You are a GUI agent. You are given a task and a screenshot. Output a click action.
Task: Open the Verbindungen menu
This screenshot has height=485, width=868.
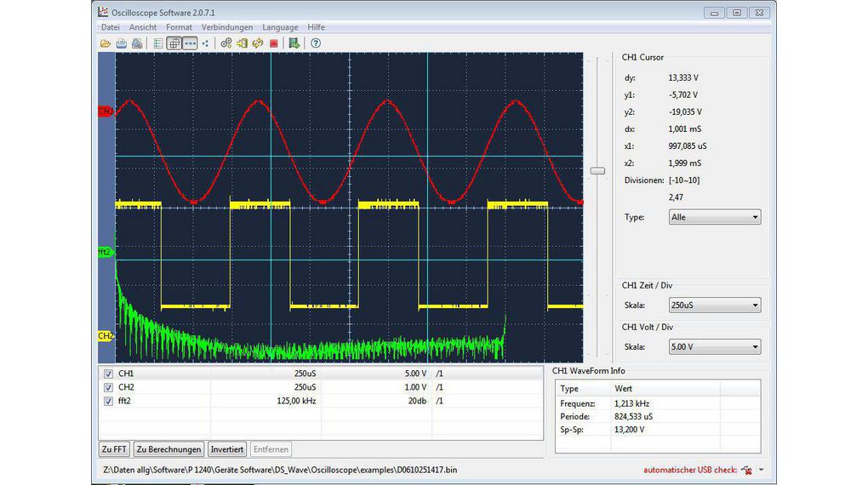coord(226,27)
